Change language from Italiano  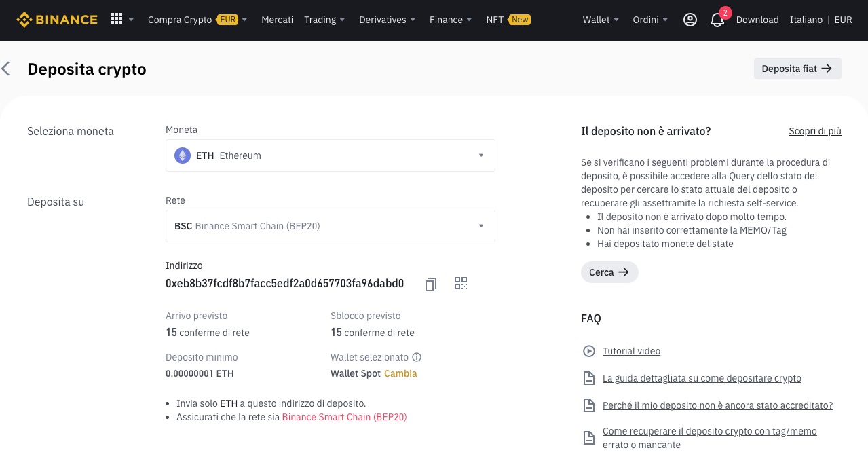[x=806, y=20]
